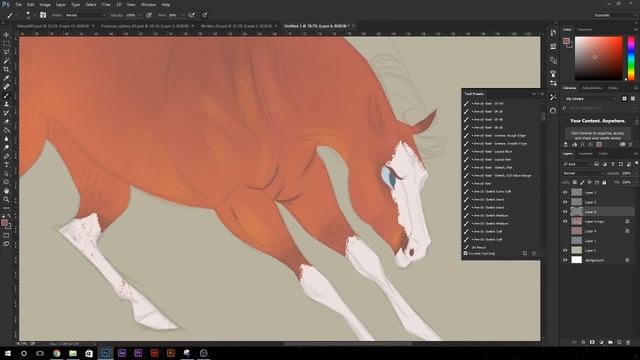Enable airbrush-style build-up in options bar
640x360 pixels.
[x=191, y=15]
